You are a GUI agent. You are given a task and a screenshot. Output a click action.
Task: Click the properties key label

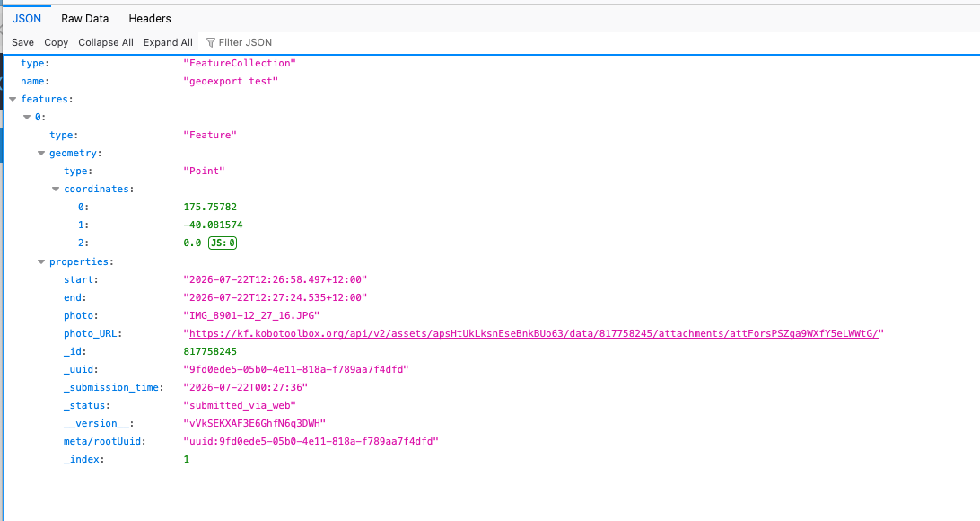pyautogui.click(x=79, y=262)
